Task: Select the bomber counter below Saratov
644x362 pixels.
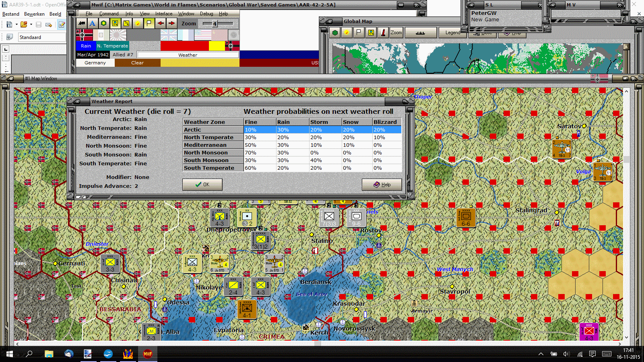Action: tap(562, 149)
